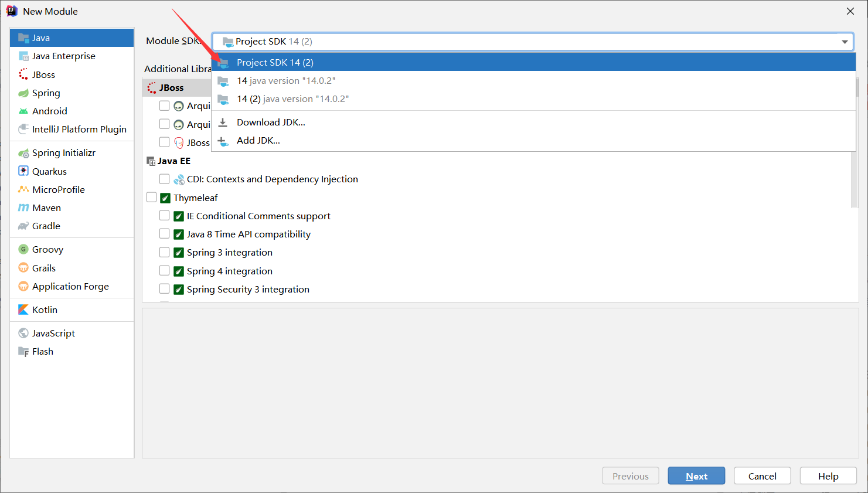Click the Gradle elephant icon
This screenshot has width=868, height=493.
tap(23, 226)
